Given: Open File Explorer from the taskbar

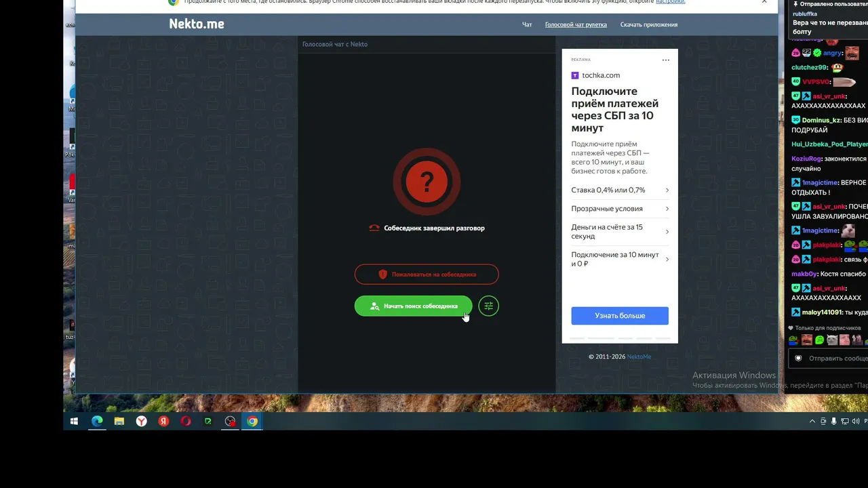Looking at the screenshot, I should coord(119,422).
